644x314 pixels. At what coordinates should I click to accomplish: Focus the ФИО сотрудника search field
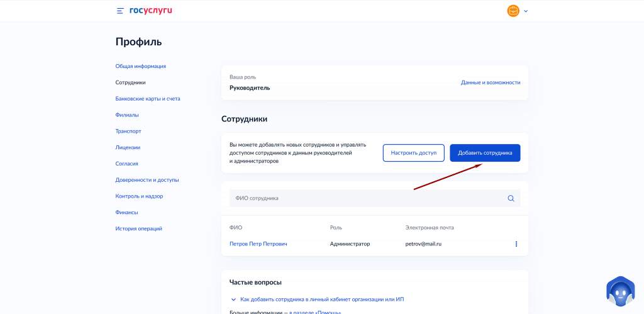[x=365, y=198]
